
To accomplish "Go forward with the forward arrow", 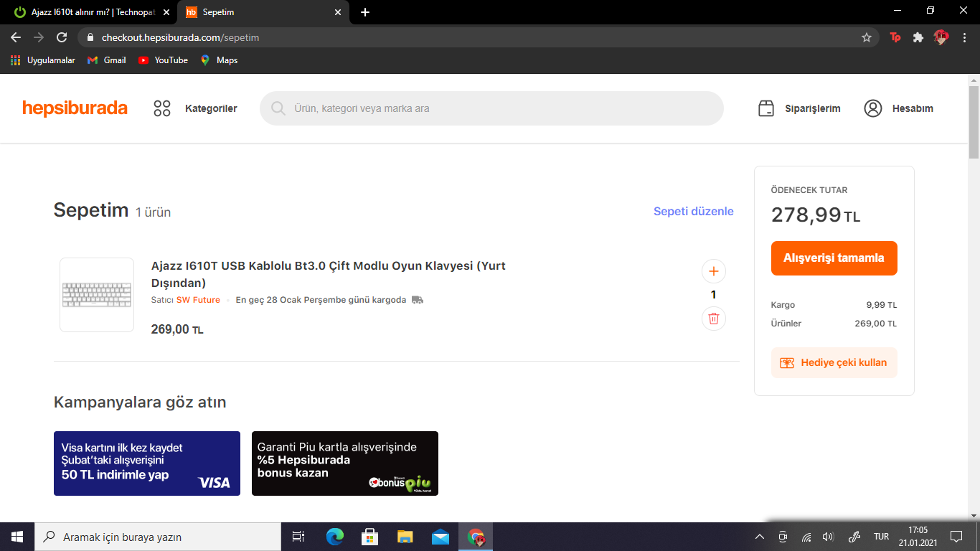I will point(39,37).
